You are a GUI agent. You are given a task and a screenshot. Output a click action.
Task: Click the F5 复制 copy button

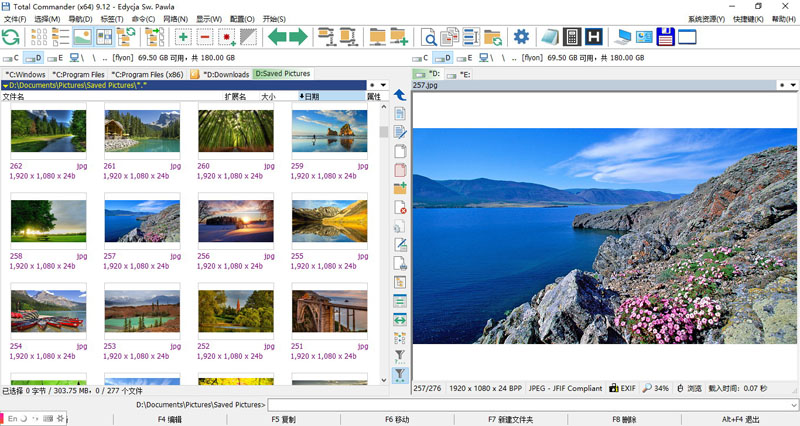click(x=283, y=419)
